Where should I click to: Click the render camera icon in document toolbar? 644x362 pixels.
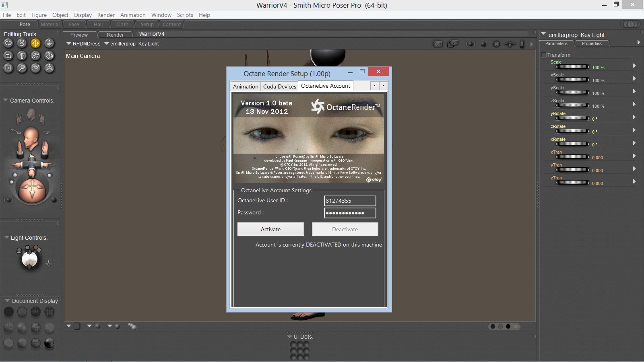coord(438,44)
